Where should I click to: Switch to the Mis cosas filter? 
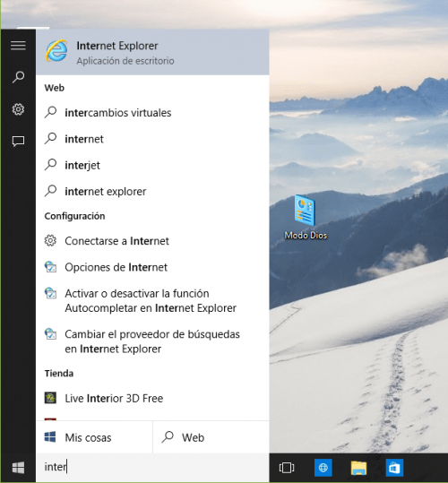94,437
